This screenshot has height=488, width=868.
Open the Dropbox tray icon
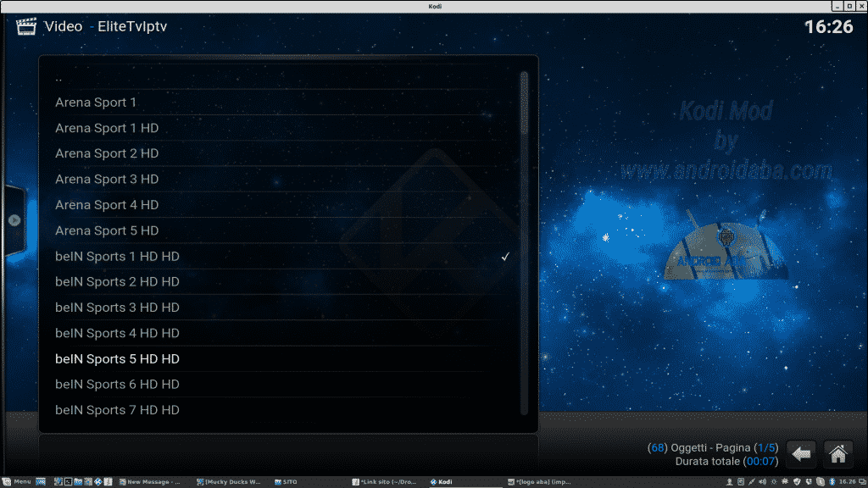pyautogui.click(x=809, y=482)
